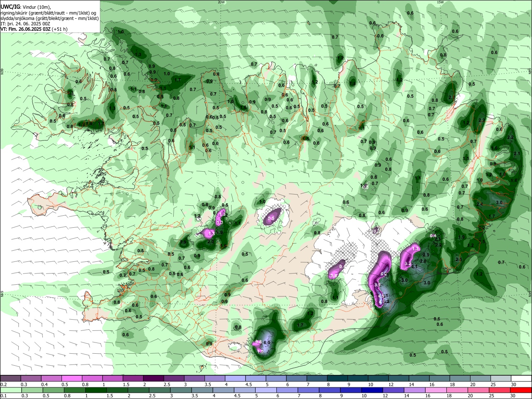Pick the white 30 snow scale swatch
The height and width of the screenshot is (399, 532).
click(x=521, y=379)
